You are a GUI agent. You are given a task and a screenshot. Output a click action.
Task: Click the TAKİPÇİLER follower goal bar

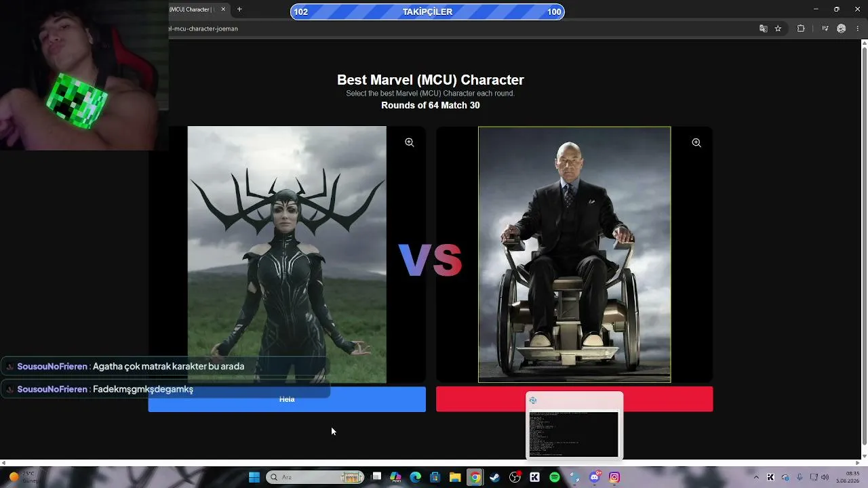[427, 12]
